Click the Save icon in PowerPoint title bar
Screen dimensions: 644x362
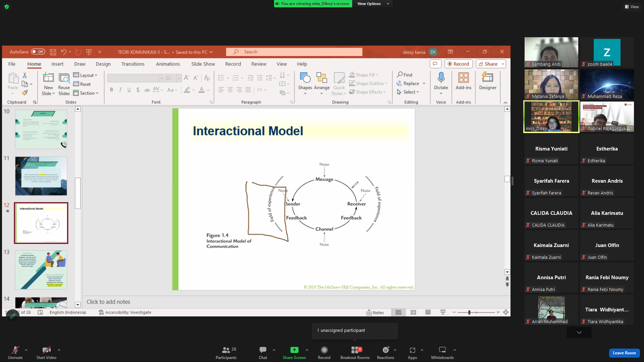(x=53, y=52)
